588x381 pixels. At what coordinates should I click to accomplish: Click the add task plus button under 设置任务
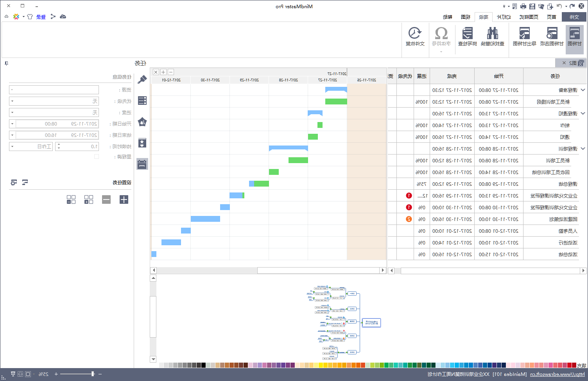pos(124,199)
